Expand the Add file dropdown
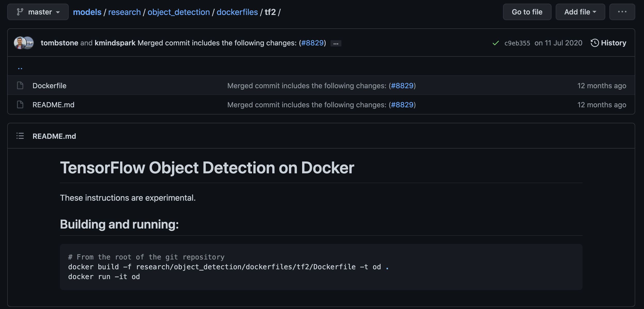 [580, 12]
